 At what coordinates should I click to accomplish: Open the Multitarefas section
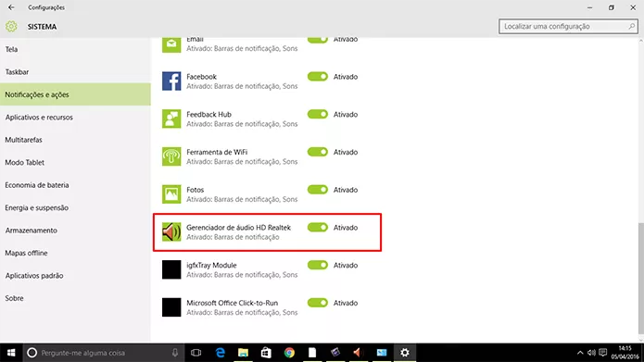coord(75,140)
